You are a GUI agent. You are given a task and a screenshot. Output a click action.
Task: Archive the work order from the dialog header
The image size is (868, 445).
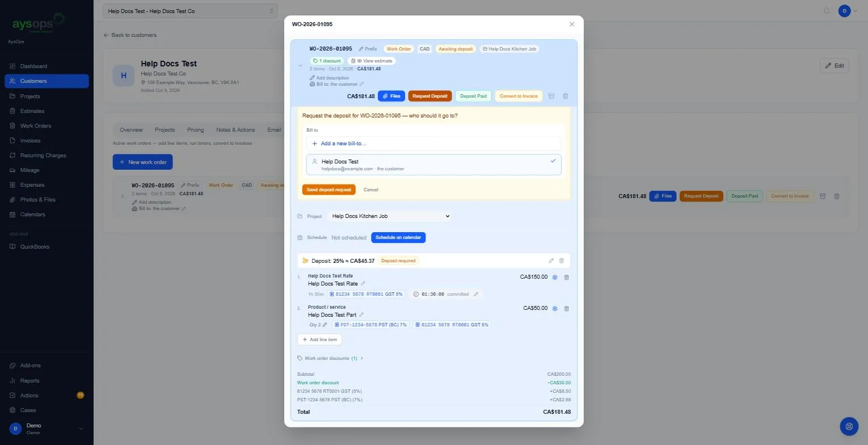click(x=551, y=96)
